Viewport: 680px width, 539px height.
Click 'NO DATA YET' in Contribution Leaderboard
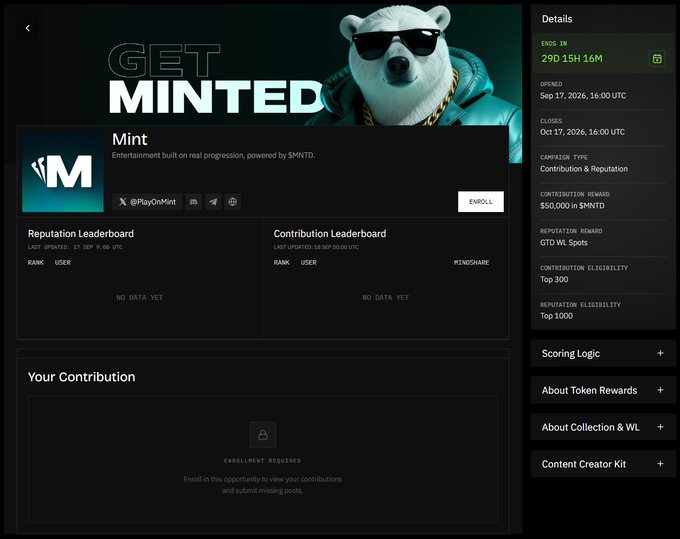386,297
